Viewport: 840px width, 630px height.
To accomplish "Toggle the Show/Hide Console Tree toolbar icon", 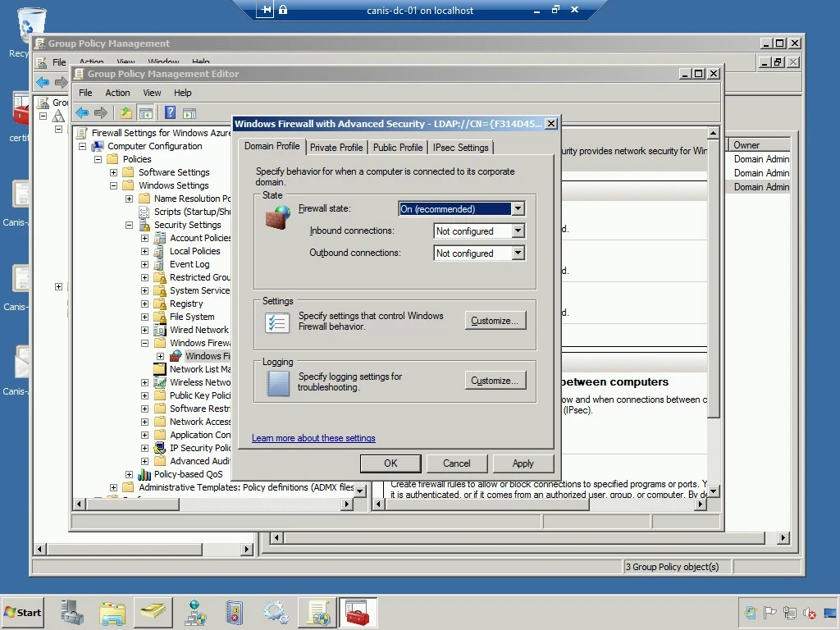I will coord(146,113).
